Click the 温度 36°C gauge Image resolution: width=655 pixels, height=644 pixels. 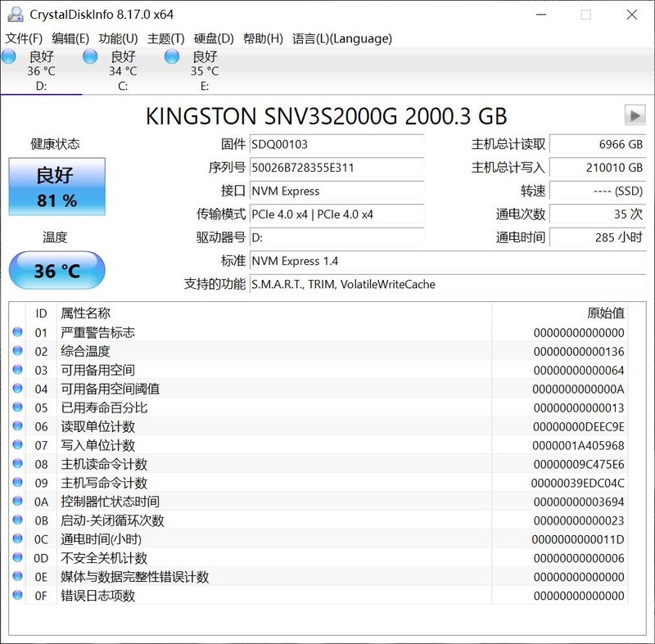pos(56,269)
